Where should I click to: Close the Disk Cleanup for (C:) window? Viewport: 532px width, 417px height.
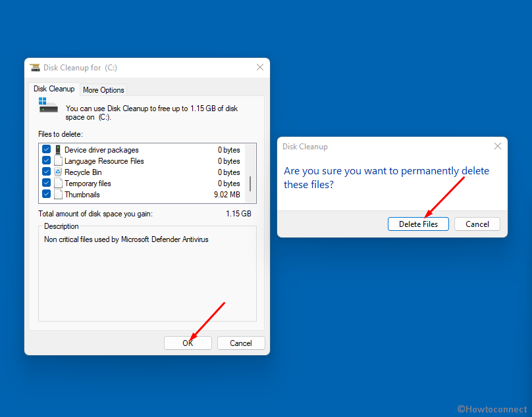click(x=260, y=67)
